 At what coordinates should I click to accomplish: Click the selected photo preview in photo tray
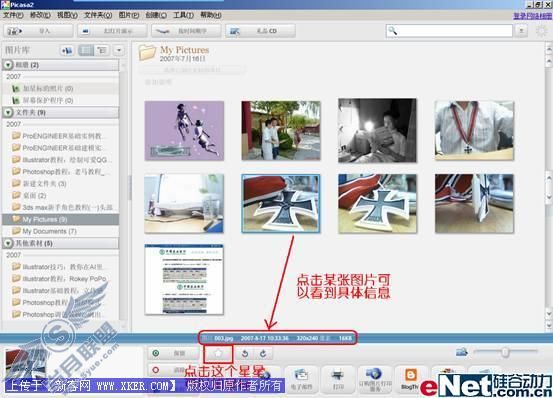click(x=25, y=365)
